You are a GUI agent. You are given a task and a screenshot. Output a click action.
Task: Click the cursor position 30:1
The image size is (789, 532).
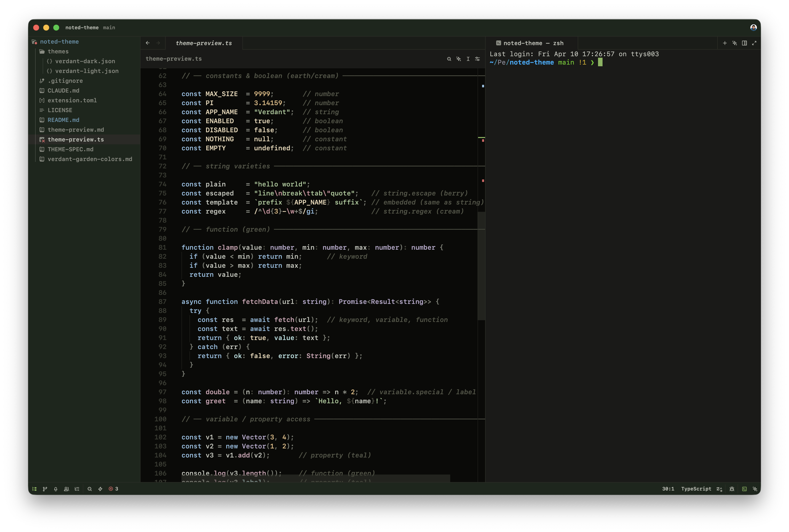point(668,489)
